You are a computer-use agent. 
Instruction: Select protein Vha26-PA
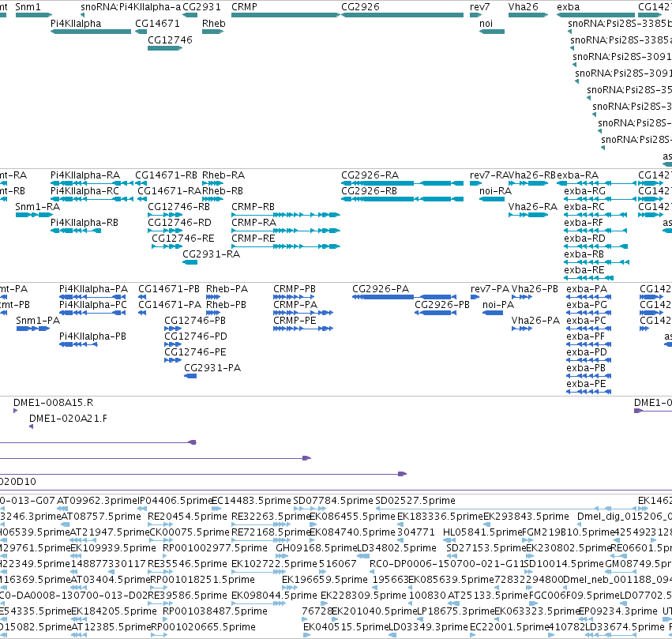(535, 321)
